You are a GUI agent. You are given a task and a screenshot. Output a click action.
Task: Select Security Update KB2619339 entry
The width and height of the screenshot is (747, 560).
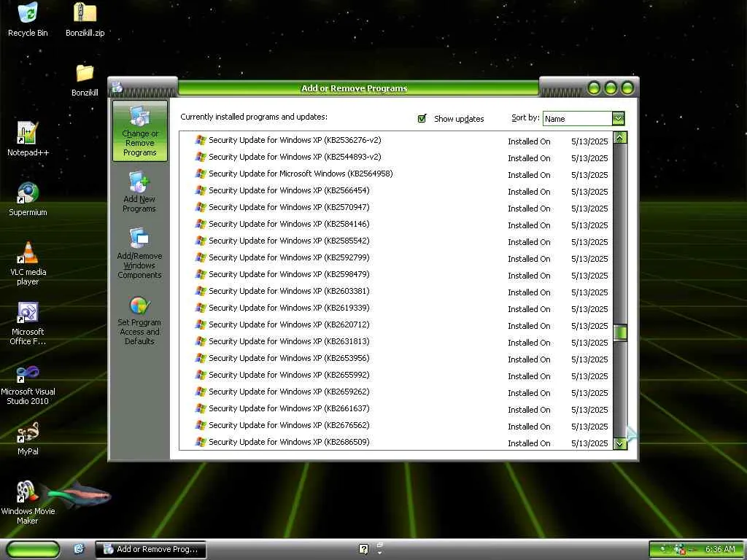tap(396, 308)
